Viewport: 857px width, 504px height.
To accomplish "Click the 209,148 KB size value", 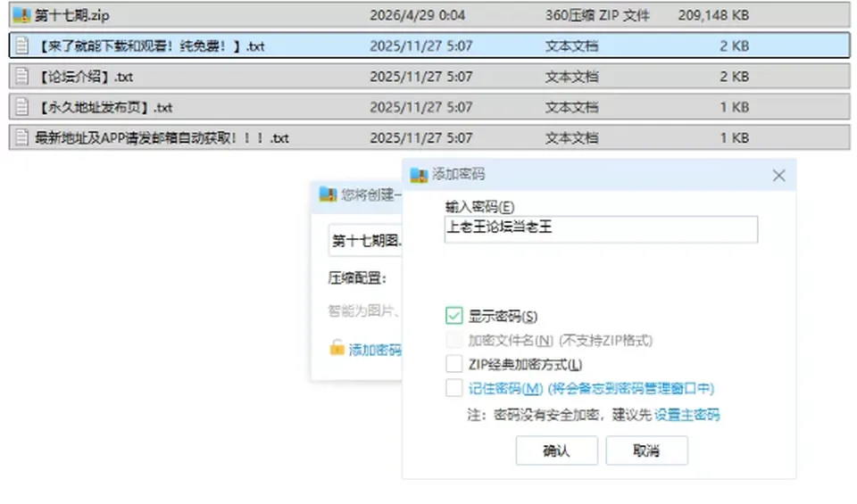I will 714,15.
